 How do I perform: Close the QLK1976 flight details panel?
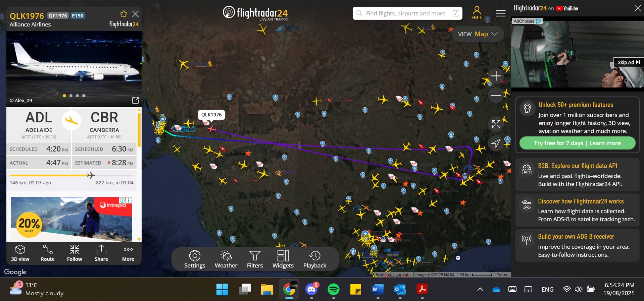(x=135, y=14)
